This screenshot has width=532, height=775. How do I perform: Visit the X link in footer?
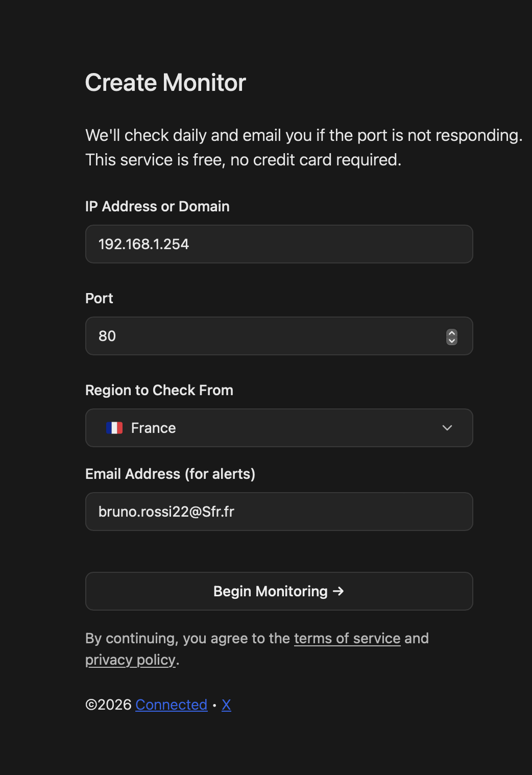[226, 705]
